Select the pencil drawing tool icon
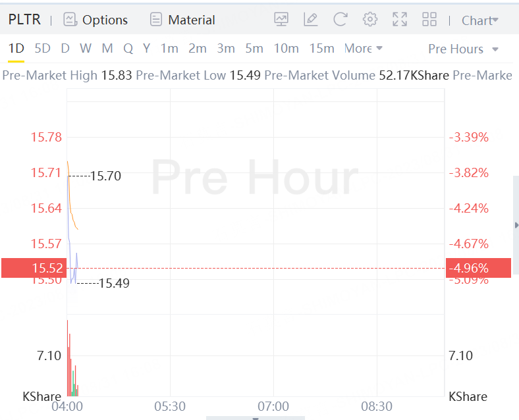This screenshot has width=519, height=420. point(311,20)
